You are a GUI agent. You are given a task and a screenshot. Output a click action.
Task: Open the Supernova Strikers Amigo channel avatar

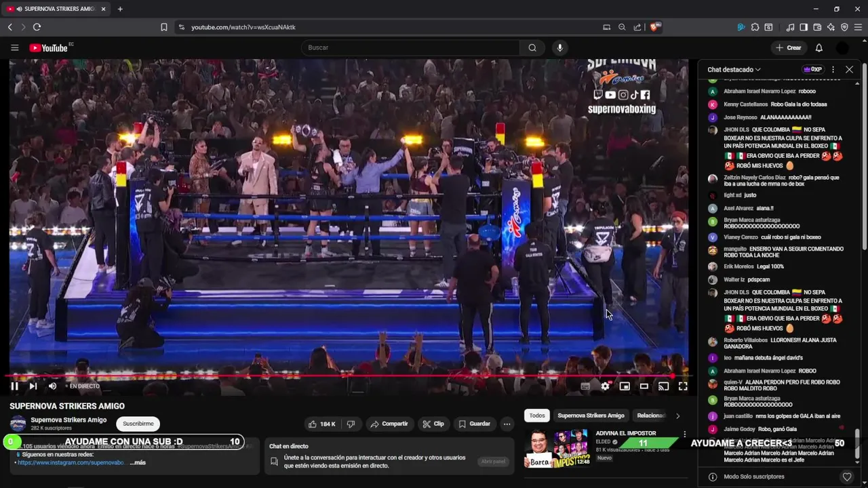[18, 424]
